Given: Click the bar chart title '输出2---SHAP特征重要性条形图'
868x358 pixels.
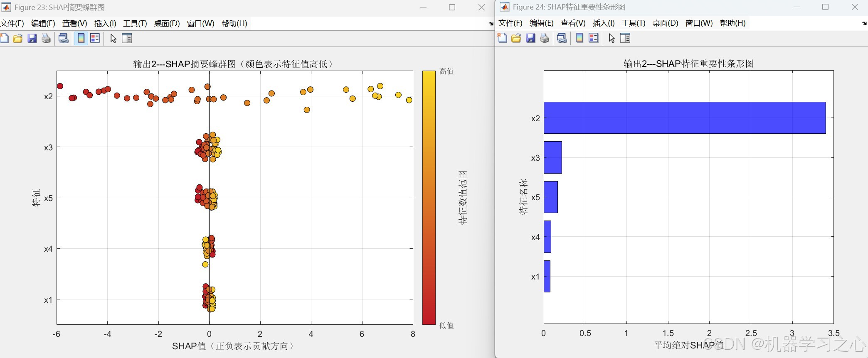Looking at the screenshot, I should pos(689,64).
